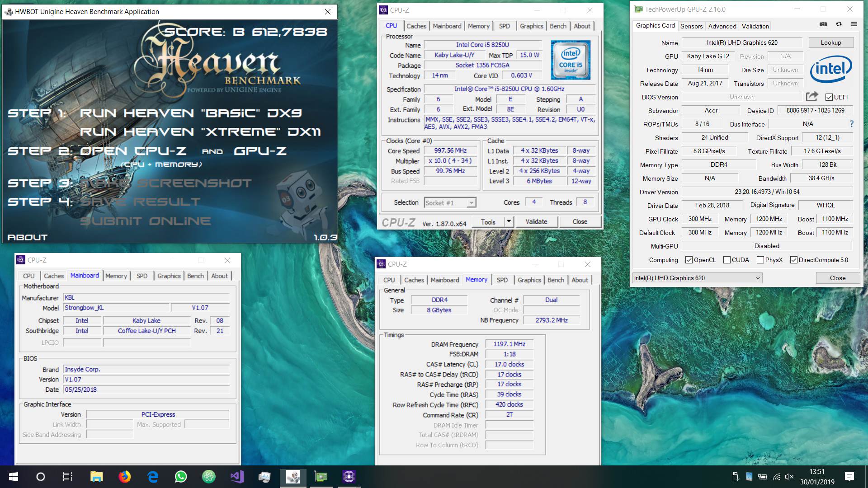
Task: Open the Windows Start menu
Action: coord(13,477)
